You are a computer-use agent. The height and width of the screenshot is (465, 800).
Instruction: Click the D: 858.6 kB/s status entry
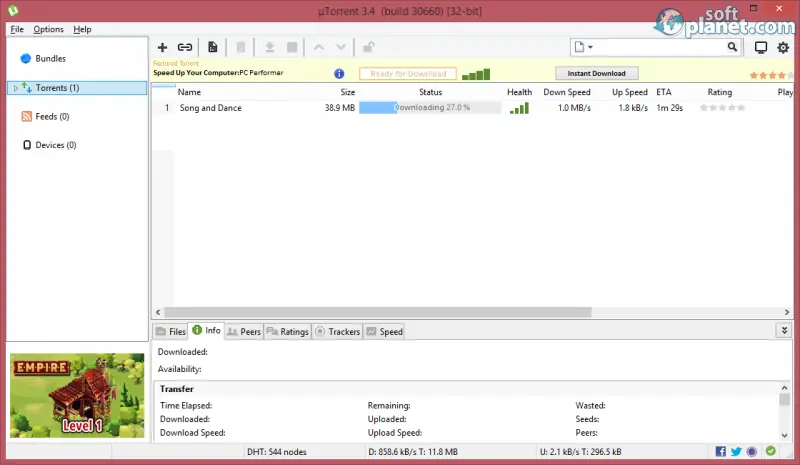coord(413,452)
